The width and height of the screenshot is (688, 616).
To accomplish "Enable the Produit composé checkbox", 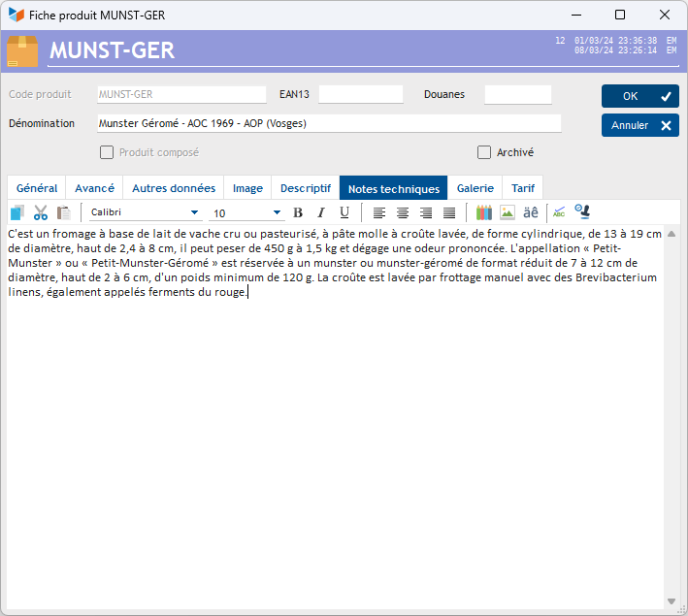I will [107, 152].
